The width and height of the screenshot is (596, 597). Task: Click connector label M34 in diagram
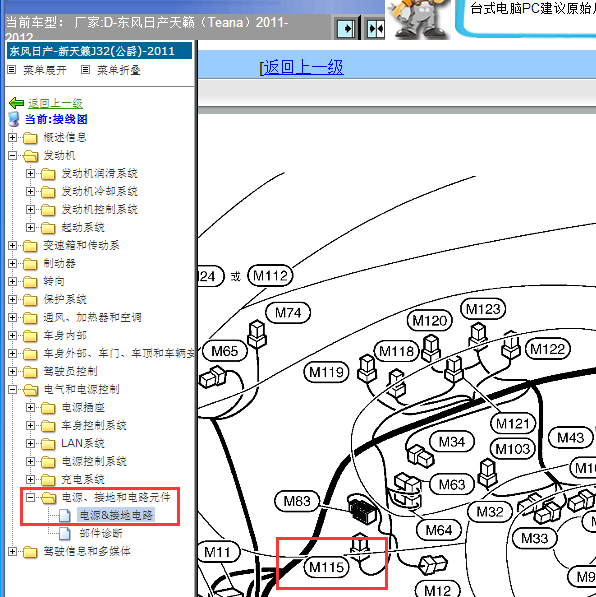[x=452, y=442]
